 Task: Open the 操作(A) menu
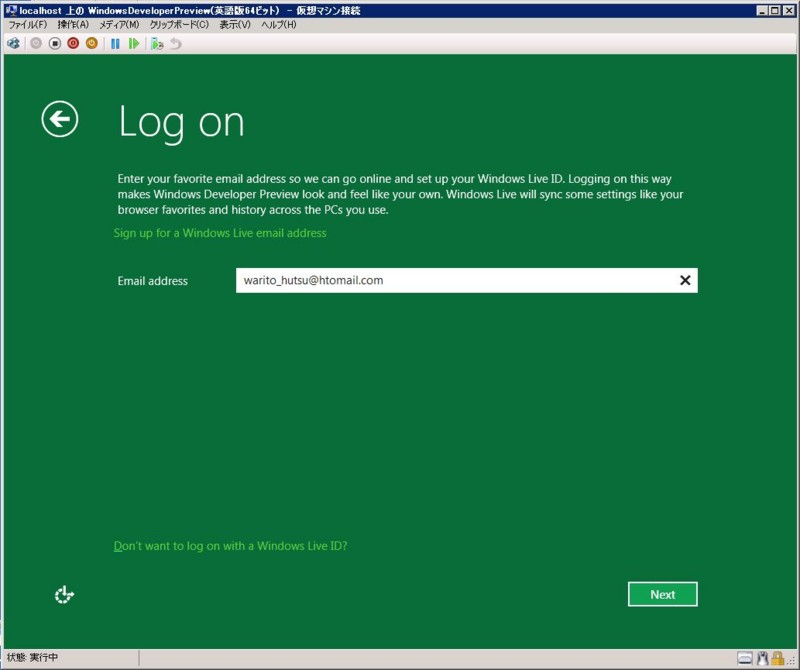point(73,24)
